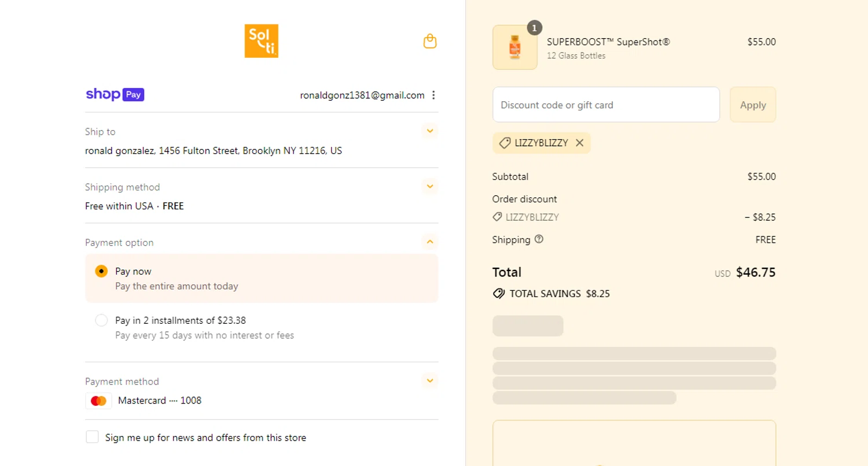This screenshot has width=868, height=466.
Task: Click the item quantity badge on product
Action: click(535, 28)
